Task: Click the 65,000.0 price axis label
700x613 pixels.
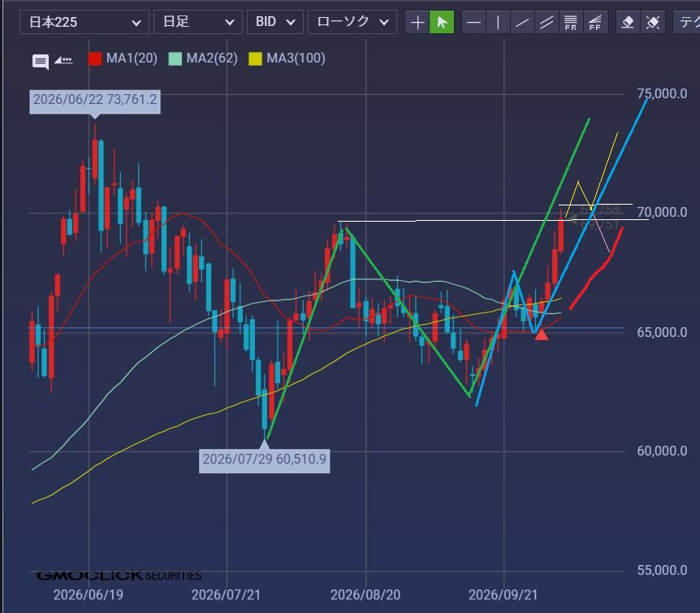Action: (x=662, y=332)
